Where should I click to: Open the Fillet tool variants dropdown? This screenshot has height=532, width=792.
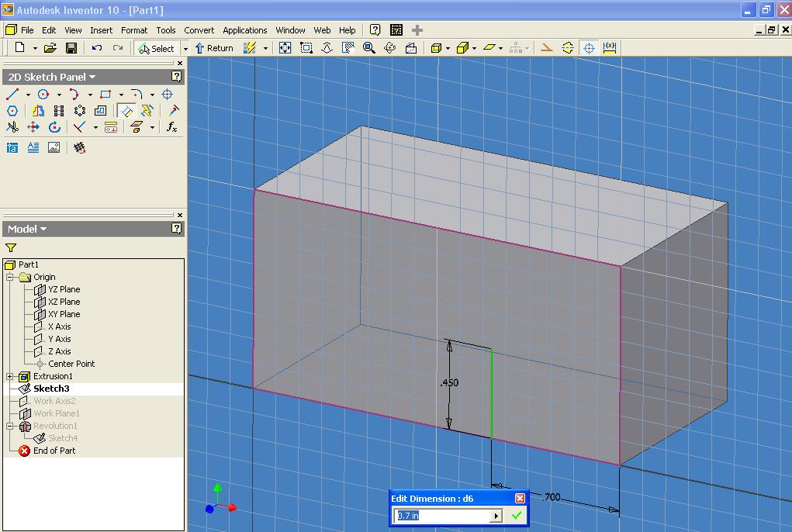click(x=152, y=95)
